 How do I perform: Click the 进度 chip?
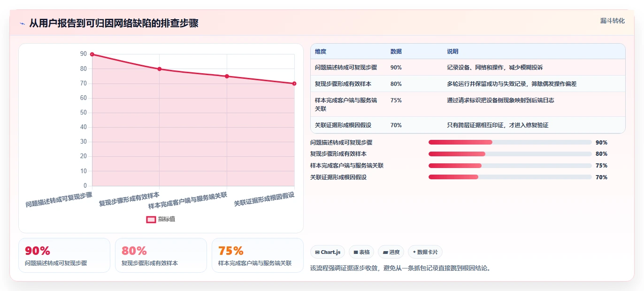tap(391, 252)
